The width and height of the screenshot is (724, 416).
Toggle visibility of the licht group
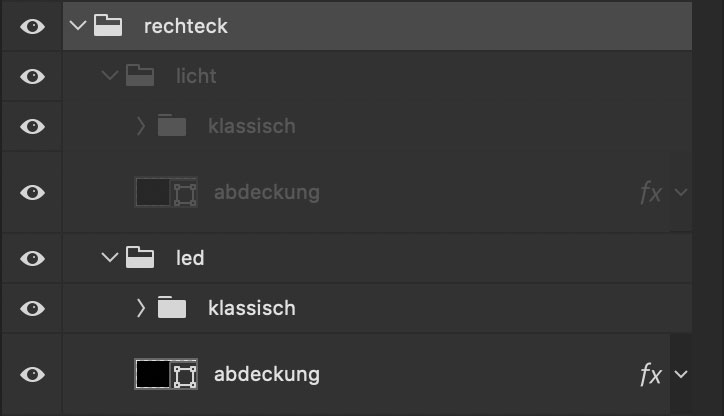(32, 76)
